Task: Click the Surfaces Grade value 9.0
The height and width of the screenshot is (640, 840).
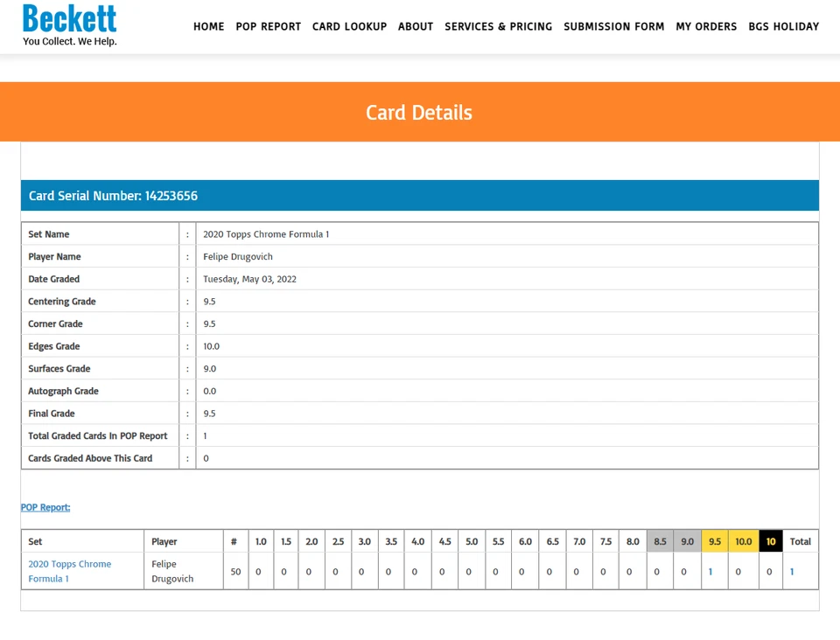Action: point(210,369)
